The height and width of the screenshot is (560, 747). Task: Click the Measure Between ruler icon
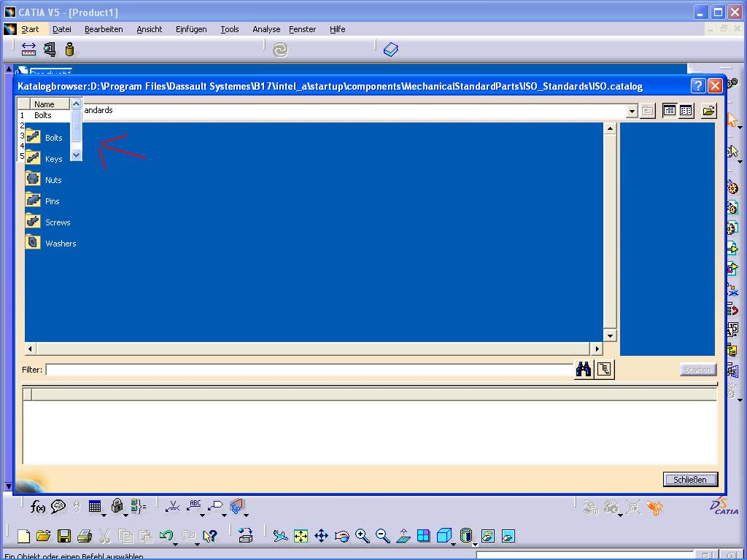(x=29, y=49)
